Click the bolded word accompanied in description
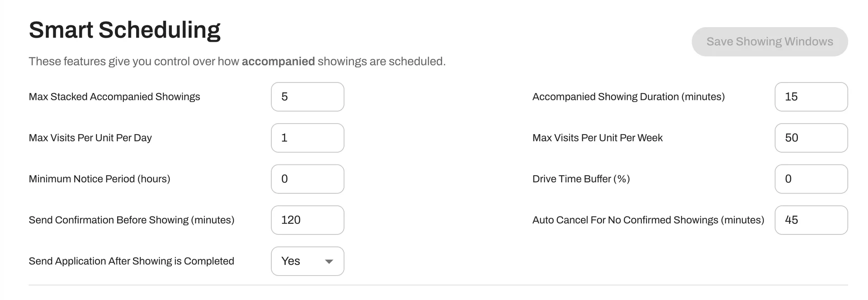868x300 pixels. 278,61
